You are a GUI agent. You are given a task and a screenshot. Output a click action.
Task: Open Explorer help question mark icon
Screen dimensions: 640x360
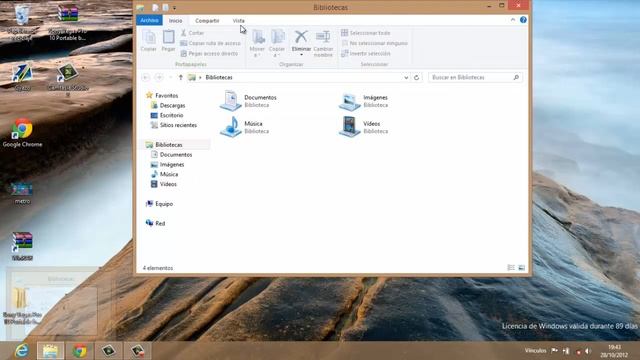click(523, 20)
